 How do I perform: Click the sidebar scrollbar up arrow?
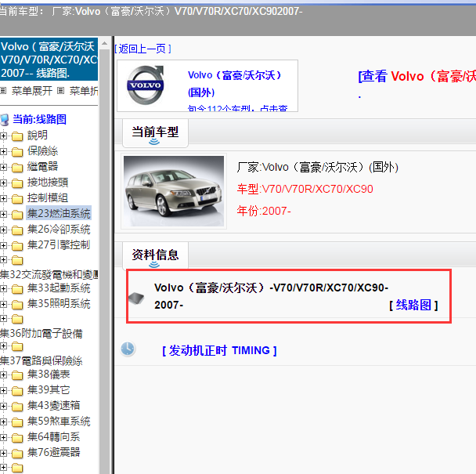(x=104, y=44)
